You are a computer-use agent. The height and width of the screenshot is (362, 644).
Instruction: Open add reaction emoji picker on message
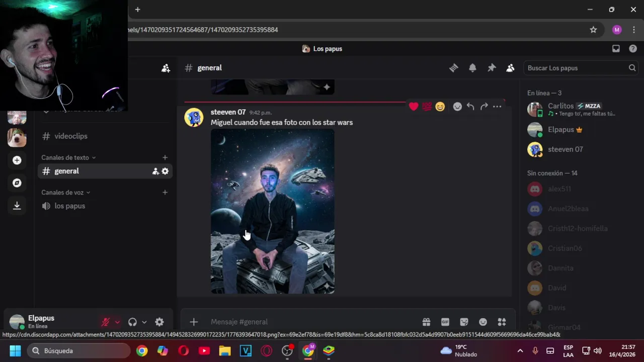[x=457, y=107]
